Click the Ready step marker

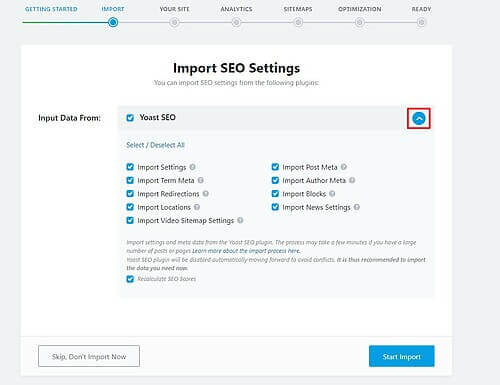coord(421,22)
